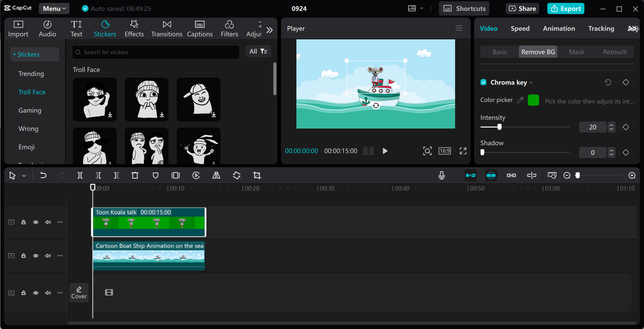Screen dimensions: 644x329
Task: Select the Mask sub-tab
Action: (x=577, y=52)
